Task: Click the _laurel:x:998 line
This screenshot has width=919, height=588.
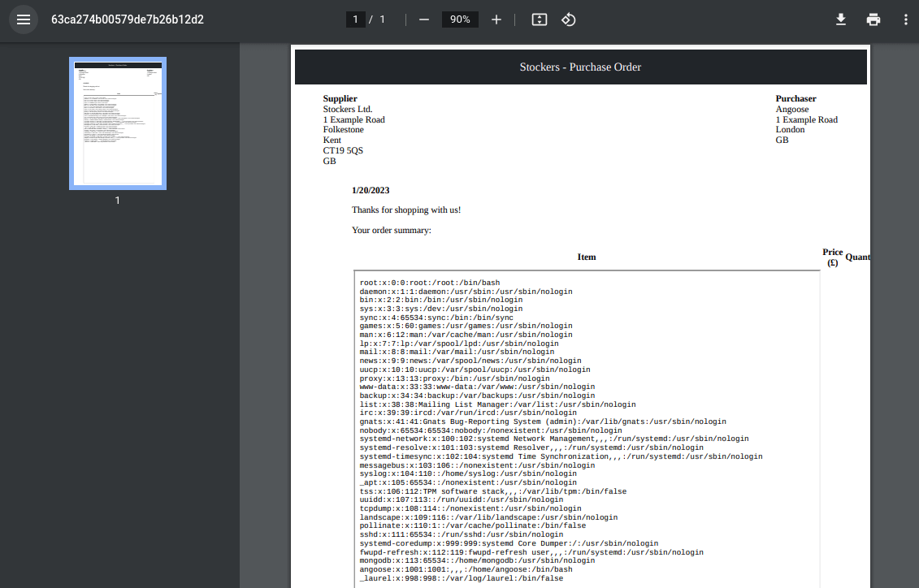Action: tap(462, 578)
